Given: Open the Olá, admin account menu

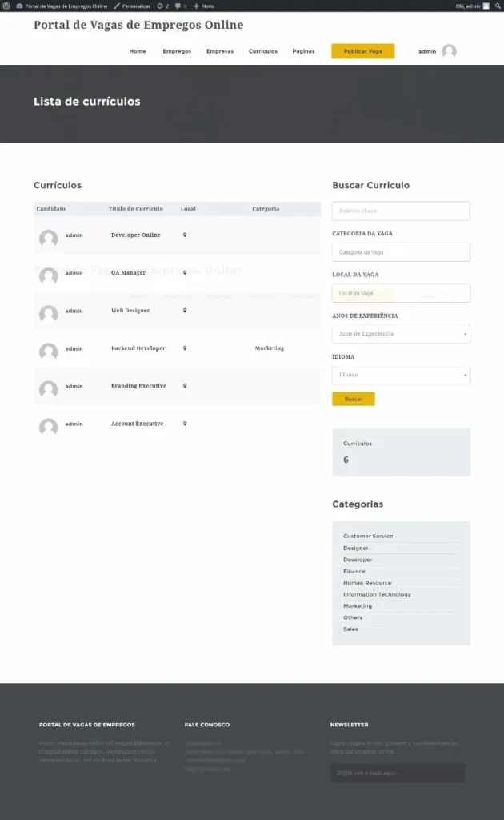Looking at the screenshot, I should coord(472,6).
